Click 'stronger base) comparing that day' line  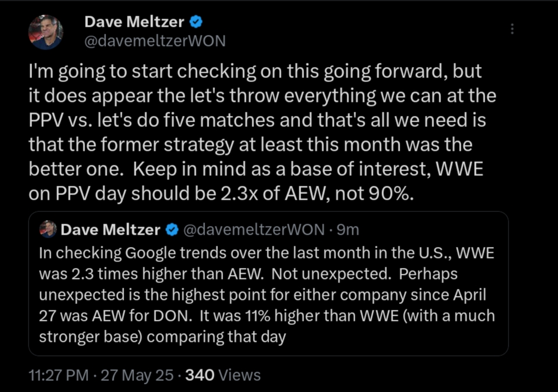(x=162, y=337)
